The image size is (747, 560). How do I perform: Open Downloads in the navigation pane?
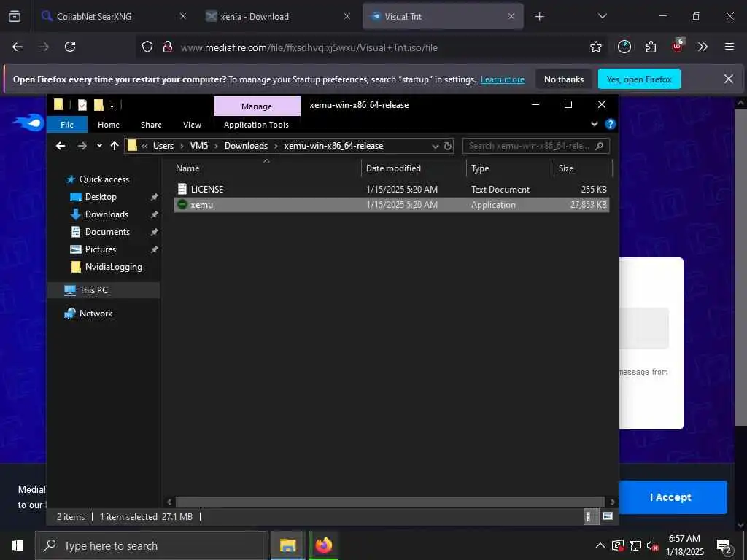107,214
